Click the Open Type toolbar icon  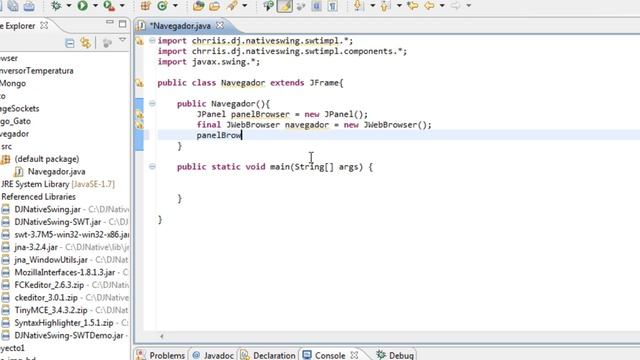[x=198, y=5]
